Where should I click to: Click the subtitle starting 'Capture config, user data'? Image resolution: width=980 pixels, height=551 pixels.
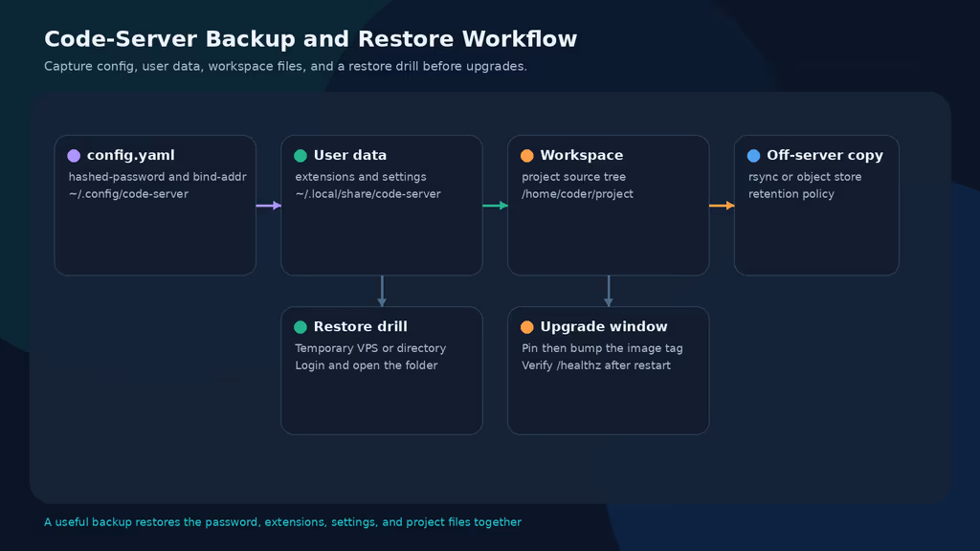(285, 66)
